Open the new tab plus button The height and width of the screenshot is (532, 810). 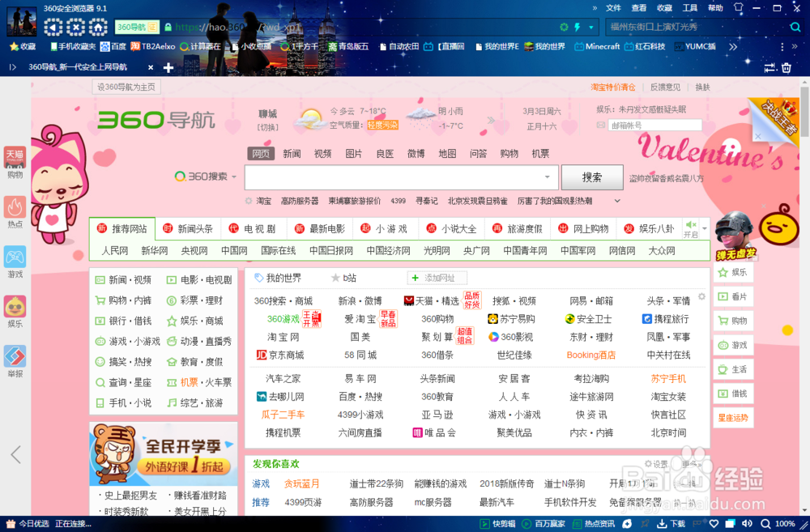168,68
